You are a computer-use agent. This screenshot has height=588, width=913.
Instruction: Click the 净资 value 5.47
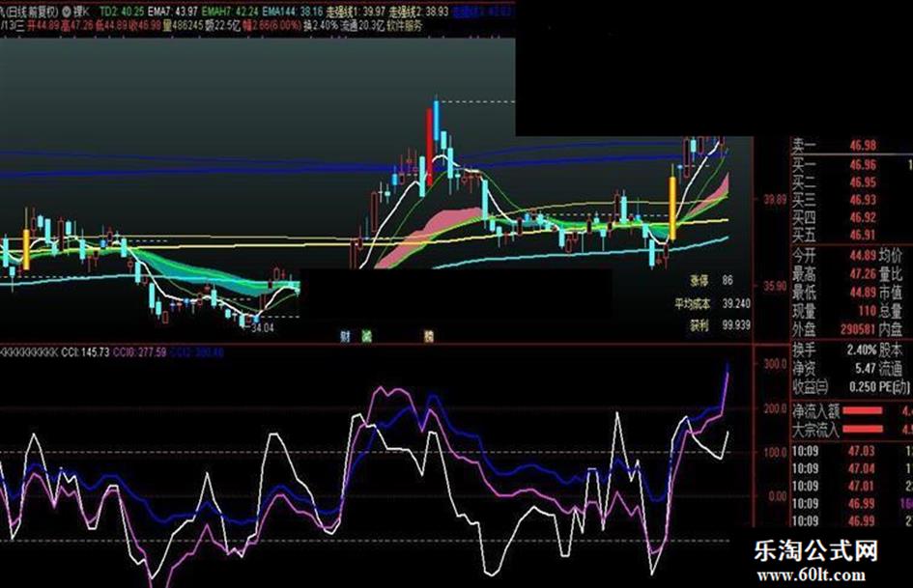(866, 369)
